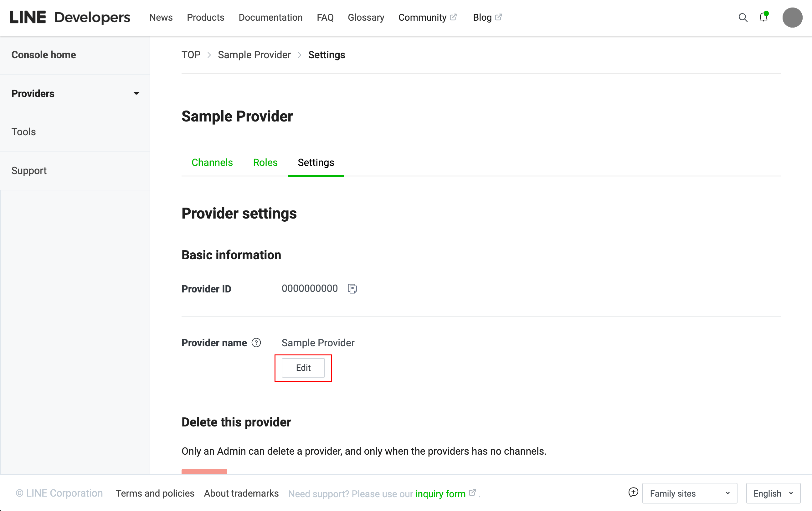Viewport: 812px width, 511px height.
Task: Click TOP in the breadcrumb
Action: 191,55
